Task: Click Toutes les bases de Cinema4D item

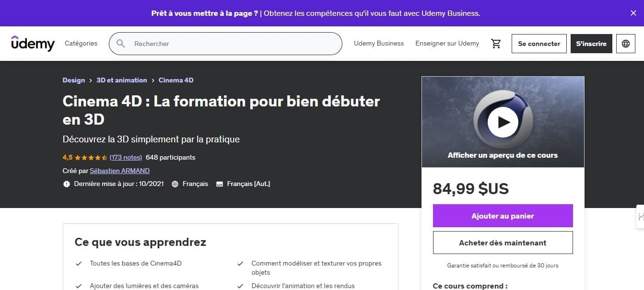Action: [136, 263]
